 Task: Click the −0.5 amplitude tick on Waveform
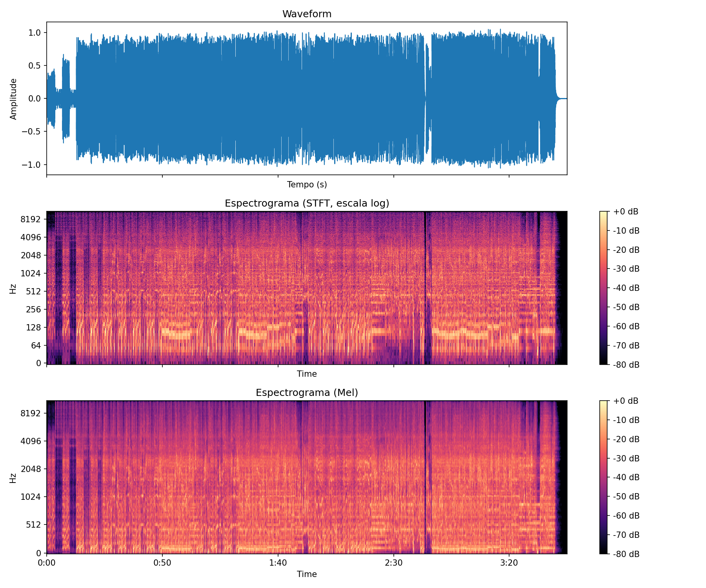pyautogui.click(x=32, y=131)
